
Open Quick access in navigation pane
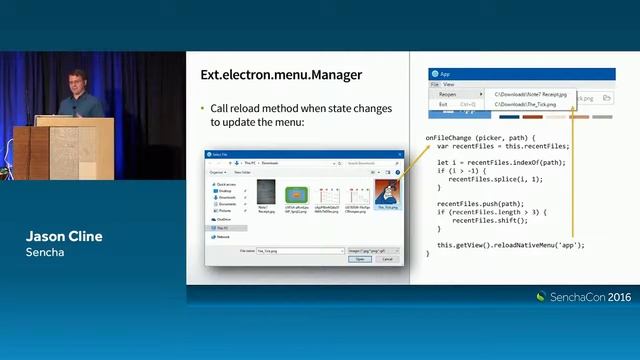[223, 184]
